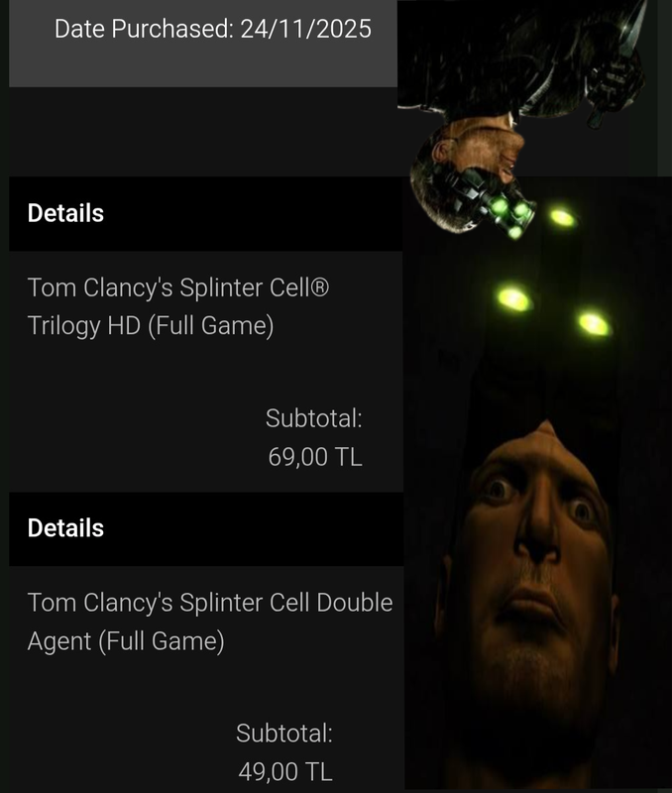
Task: Open the Splinter Cell Trilogy HD item title
Action: pos(178,306)
